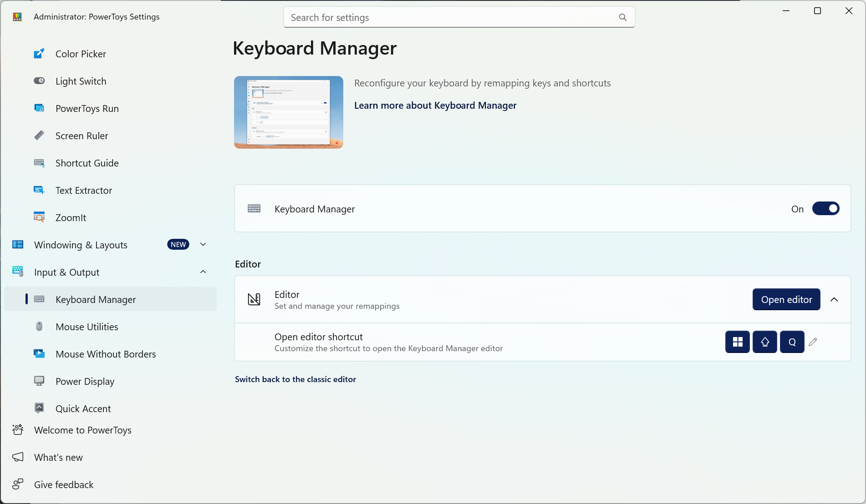Select the Shortcut Guide keyboard icon

point(39,163)
